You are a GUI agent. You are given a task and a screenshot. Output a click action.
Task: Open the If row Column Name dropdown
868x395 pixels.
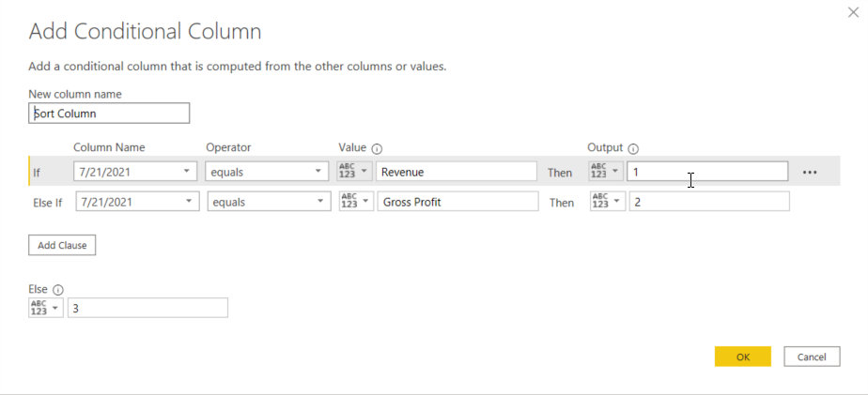[x=135, y=172]
